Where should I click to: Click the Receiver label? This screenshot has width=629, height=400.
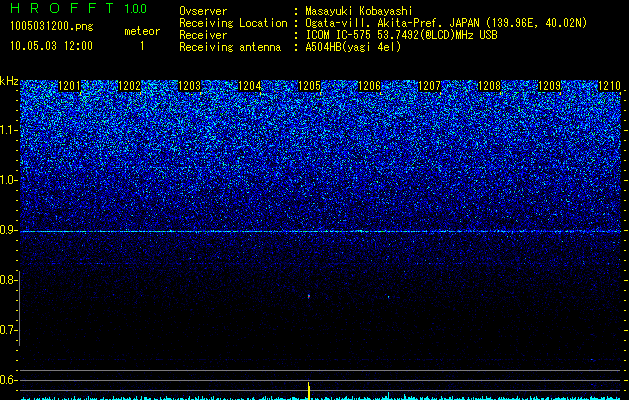[203, 35]
